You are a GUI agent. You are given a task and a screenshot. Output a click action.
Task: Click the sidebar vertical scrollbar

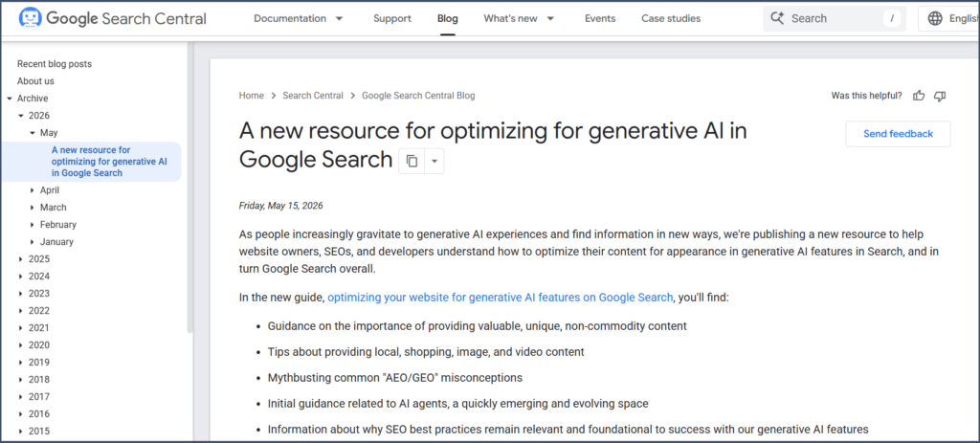[x=190, y=188]
